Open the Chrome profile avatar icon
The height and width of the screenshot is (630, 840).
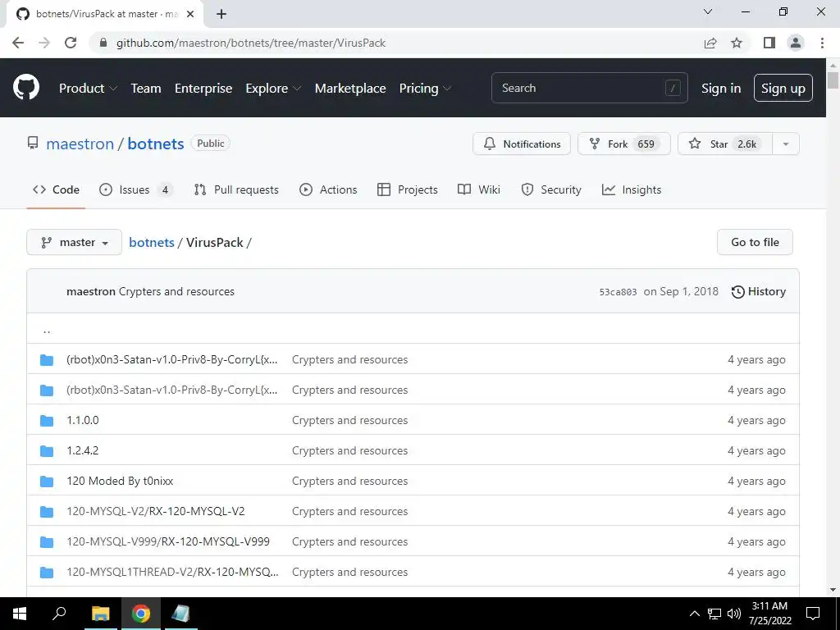pyautogui.click(x=796, y=43)
